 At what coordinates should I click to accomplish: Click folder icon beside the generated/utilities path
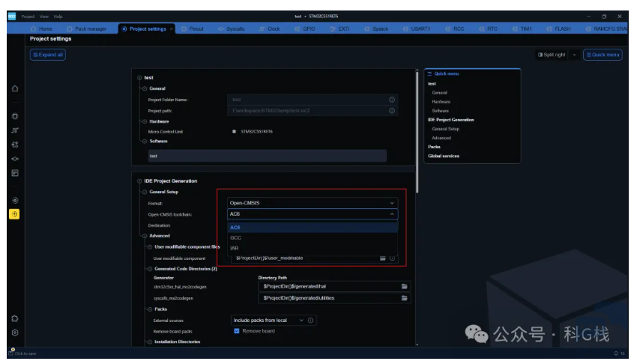405,298
